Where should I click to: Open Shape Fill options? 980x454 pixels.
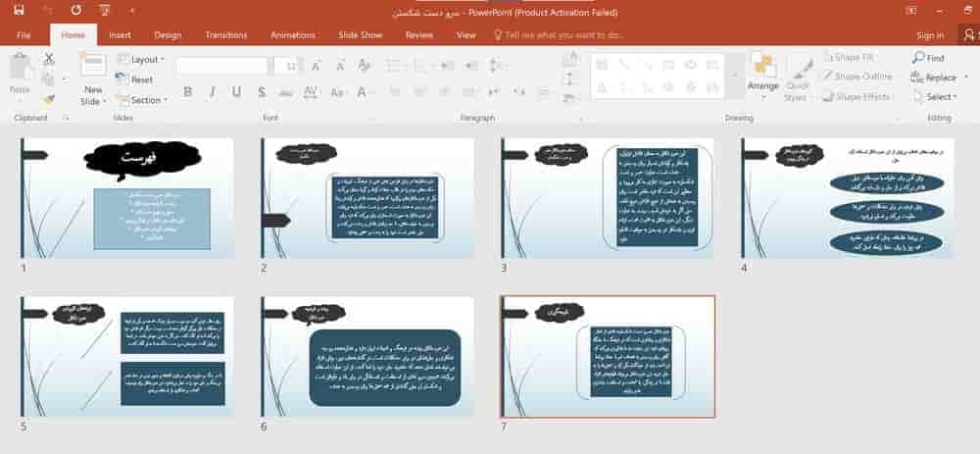848,57
